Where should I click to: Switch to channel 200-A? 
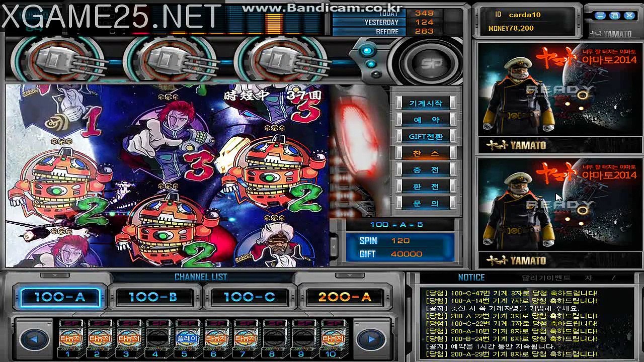[x=345, y=297]
